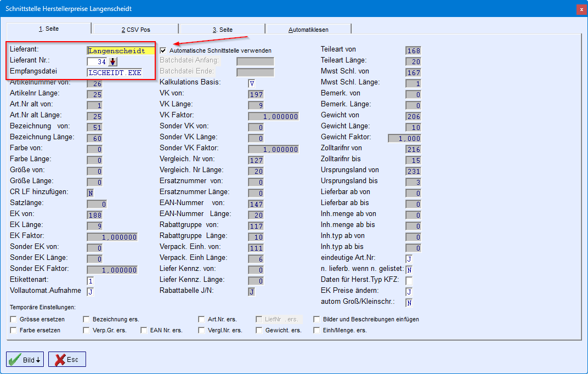Select the Gewicht Faktor field
The image size is (588, 374).
pyautogui.click(x=405, y=138)
